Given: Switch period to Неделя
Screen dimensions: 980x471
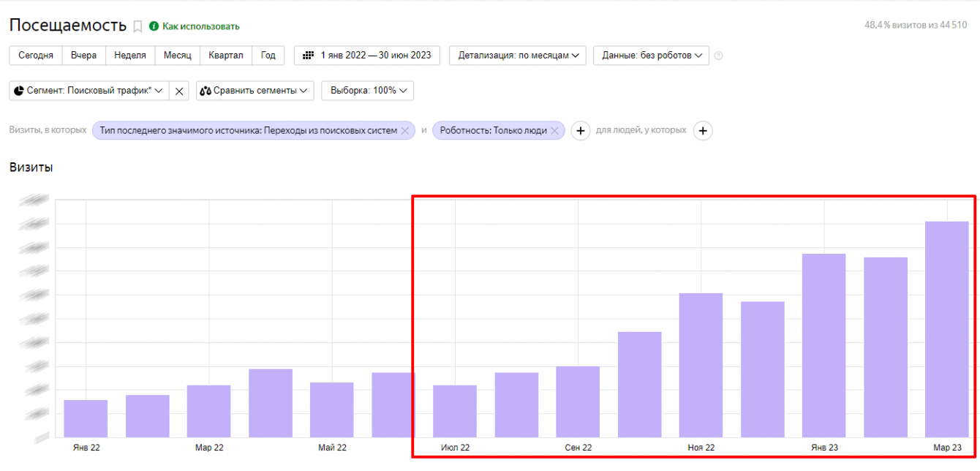Looking at the screenshot, I should (x=129, y=56).
